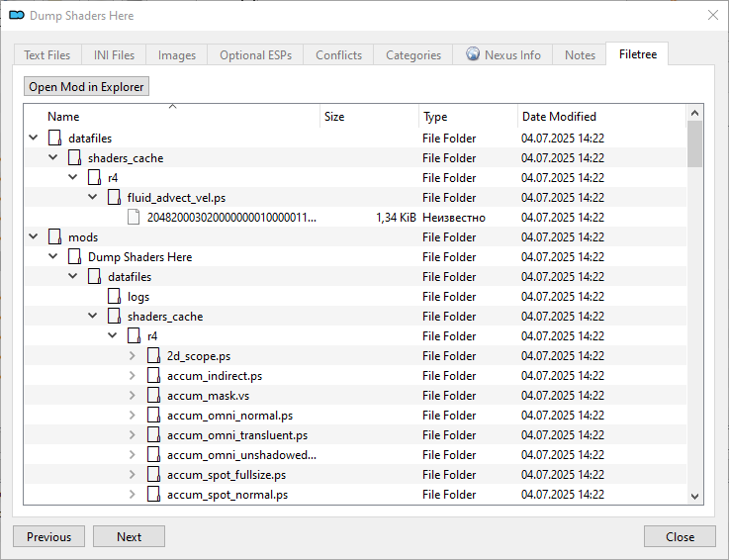The image size is (729, 560).
Task: Open the Optional ESPs tab
Action: click(x=255, y=54)
